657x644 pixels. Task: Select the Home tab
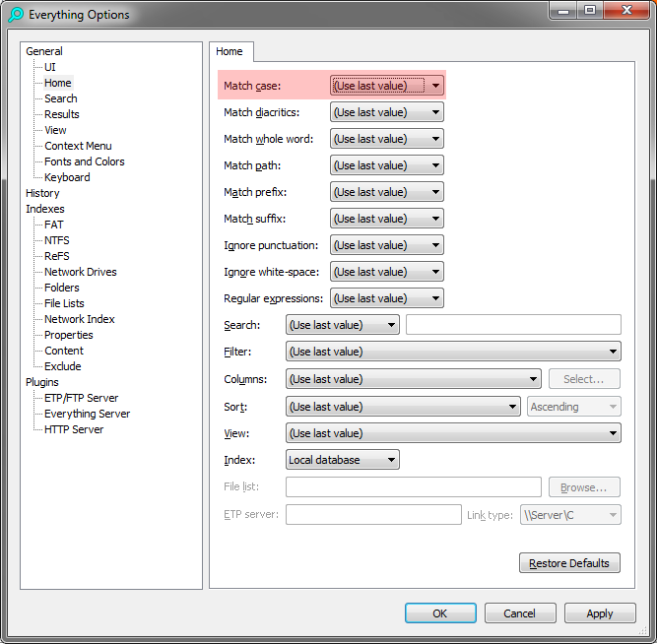tap(230, 51)
